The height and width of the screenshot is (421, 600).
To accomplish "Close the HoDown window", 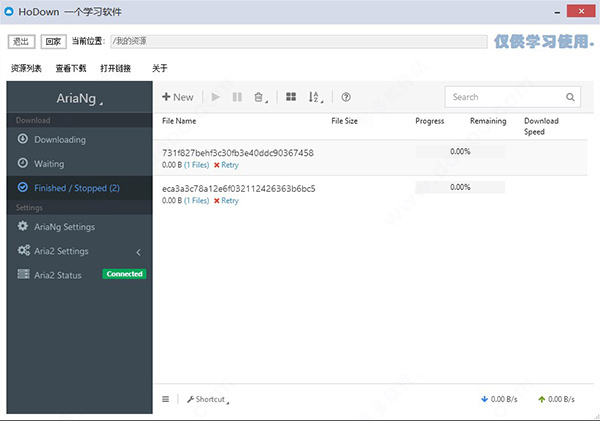I will pyautogui.click(x=581, y=11).
